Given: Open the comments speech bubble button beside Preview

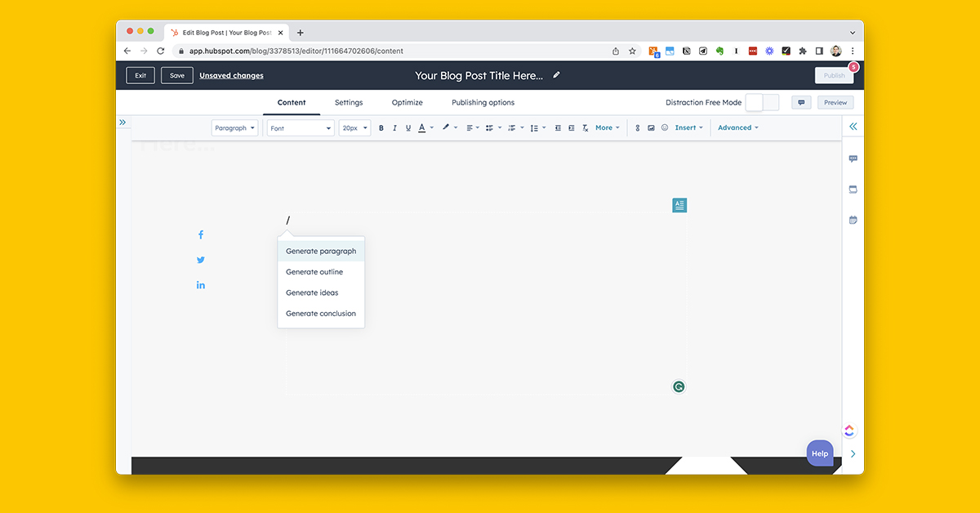Looking at the screenshot, I should point(801,103).
